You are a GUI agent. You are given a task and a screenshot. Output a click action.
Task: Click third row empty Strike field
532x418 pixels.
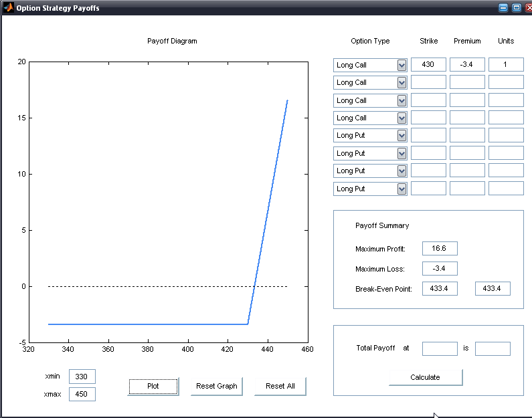click(428, 100)
